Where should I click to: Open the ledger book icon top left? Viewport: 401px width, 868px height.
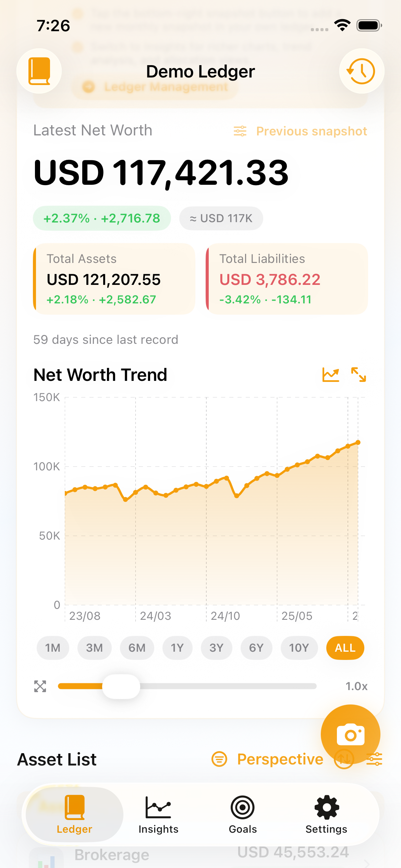39,71
